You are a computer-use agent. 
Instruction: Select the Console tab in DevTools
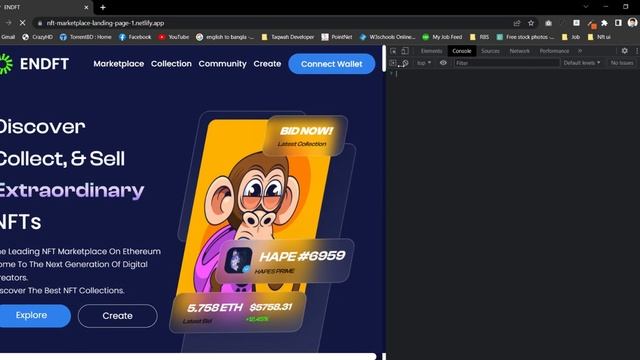[462, 51]
